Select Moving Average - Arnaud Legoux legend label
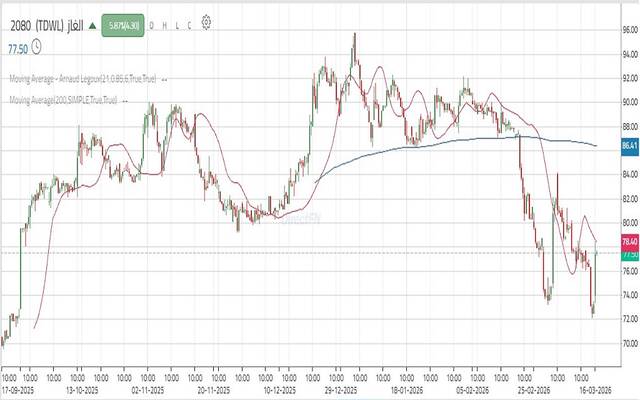The image size is (640, 400). coord(82,79)
